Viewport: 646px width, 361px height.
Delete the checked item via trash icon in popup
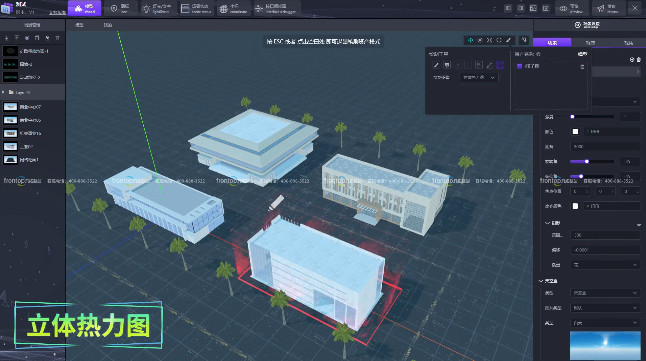coord(582,66)
